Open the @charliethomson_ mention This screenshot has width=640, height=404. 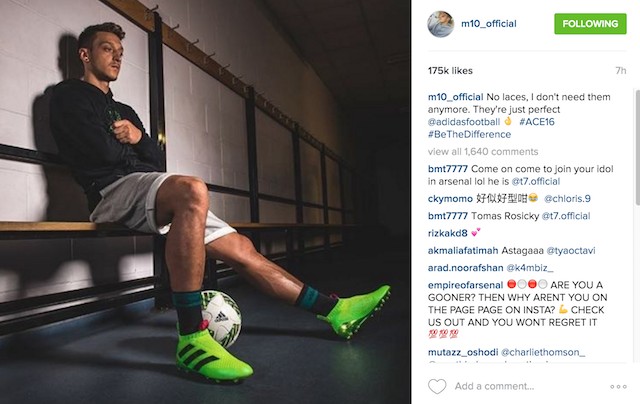(543, 352)
